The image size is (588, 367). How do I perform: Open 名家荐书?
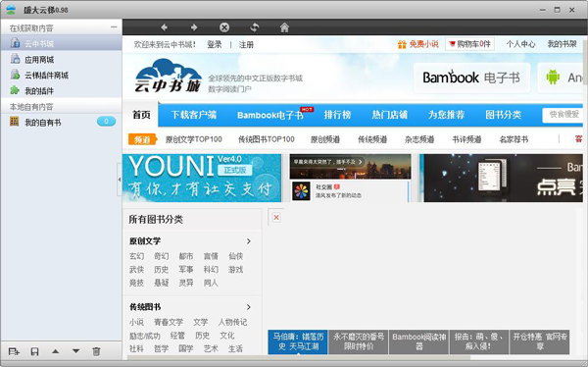point(514,139)
